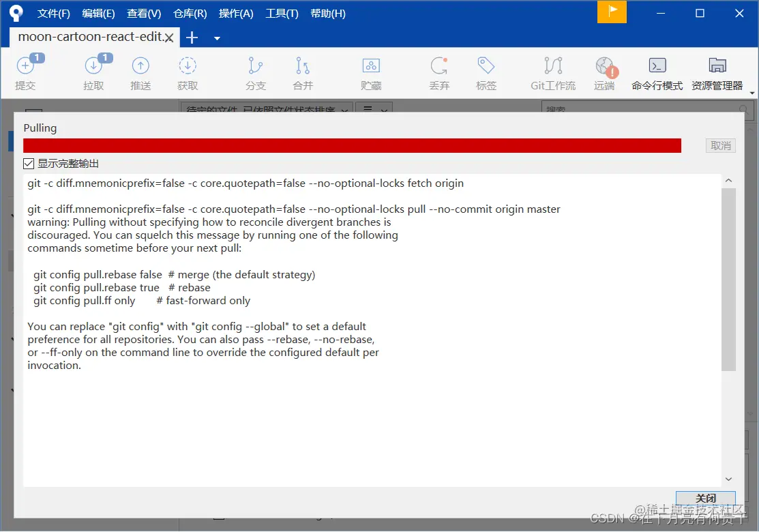Open 资源管理器 (Explorer) from toolbar
The width and height of the screenshot is (759, 532).
click(717, 72)
